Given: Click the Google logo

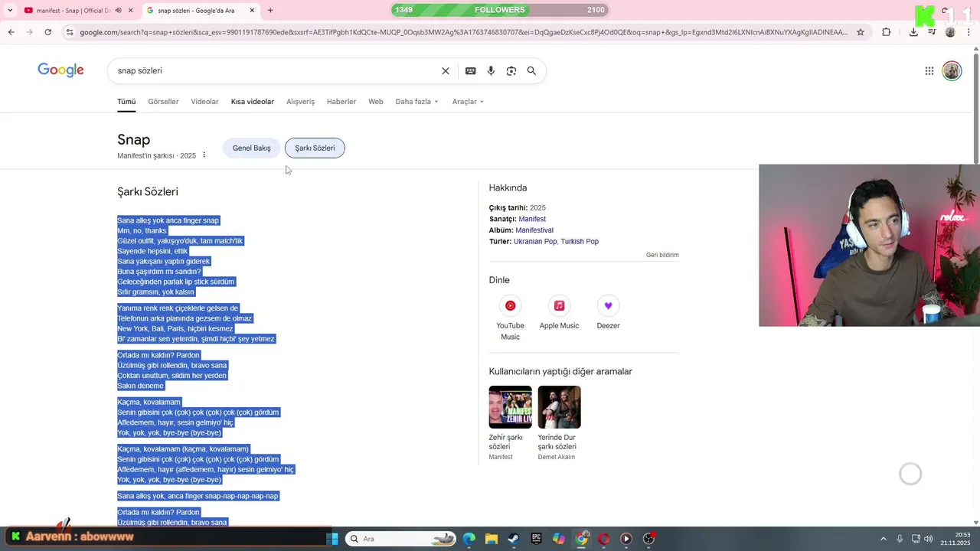Looking at the screenshot, I should tap(60, 70).
